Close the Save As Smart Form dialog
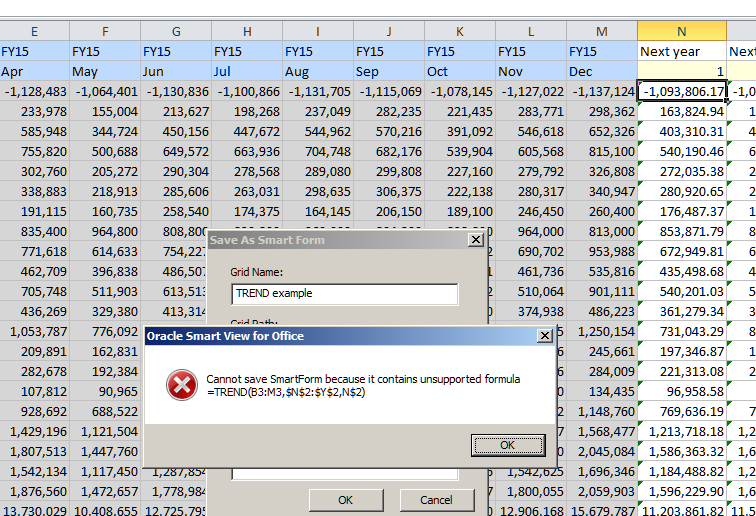756x516 pixels. tap(475, 240)
